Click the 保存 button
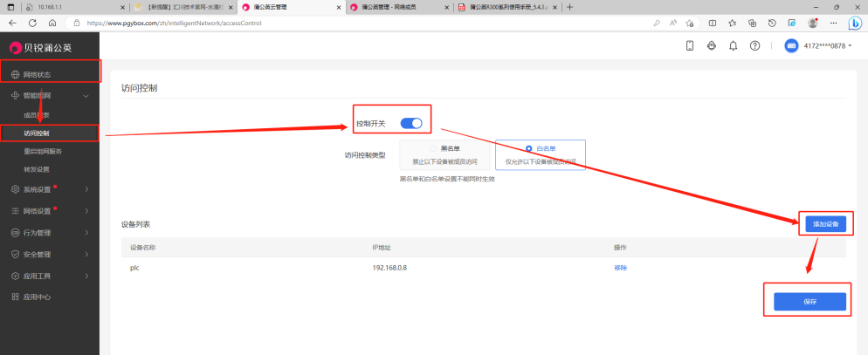Viewport: 868px width, 355px height. click(809, 302)
